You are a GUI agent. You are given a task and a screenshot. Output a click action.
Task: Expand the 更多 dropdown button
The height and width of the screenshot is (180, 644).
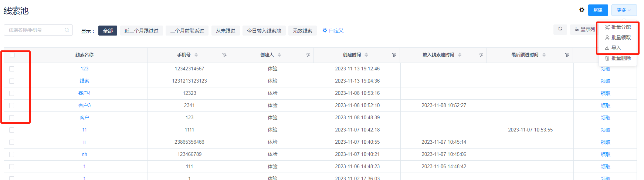pyautogui.click(x=624, y=10)
